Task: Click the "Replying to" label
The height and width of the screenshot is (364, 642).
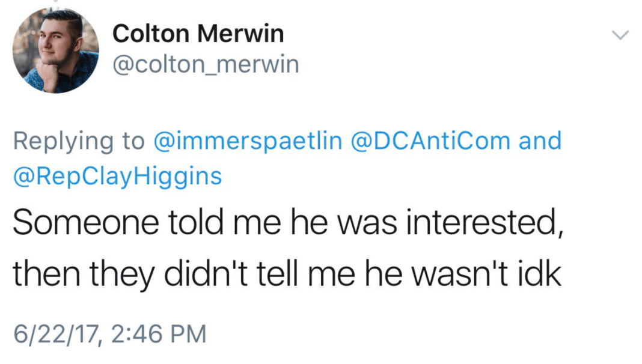Action: click(79, 142)
